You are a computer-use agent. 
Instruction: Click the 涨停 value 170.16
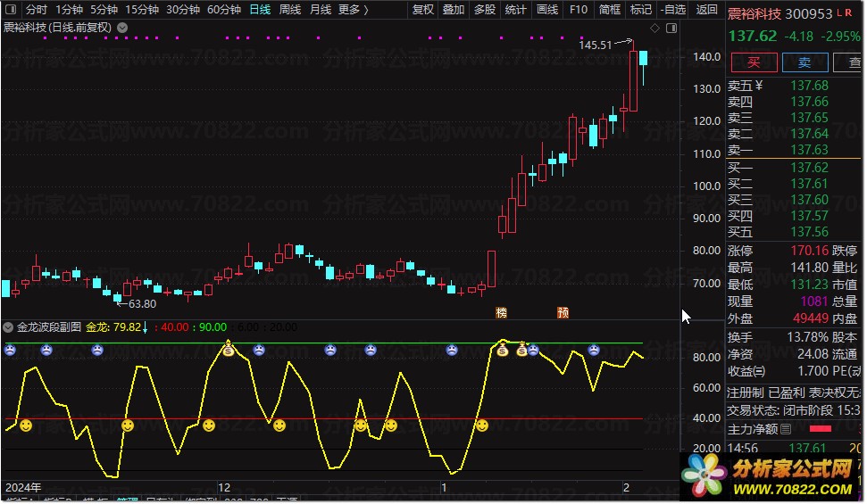(810, 251)
